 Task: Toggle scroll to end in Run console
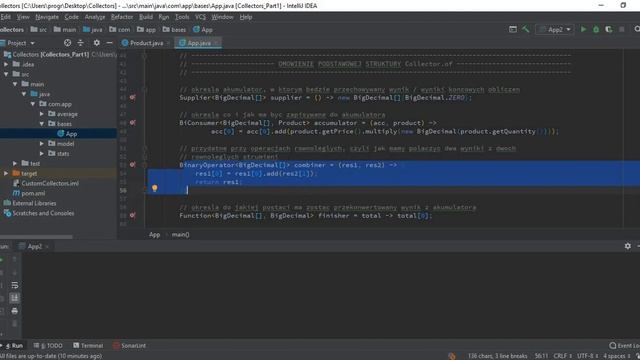pos(15,298)
